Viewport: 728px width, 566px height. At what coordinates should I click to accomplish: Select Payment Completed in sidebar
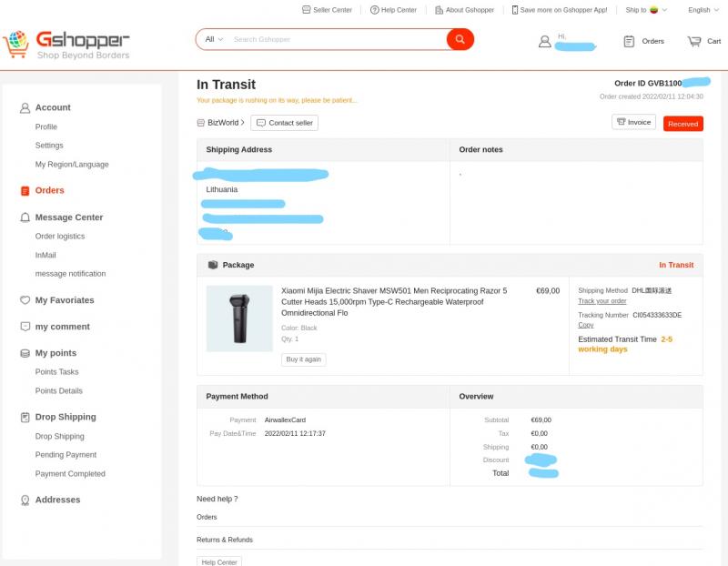(70, 473)
